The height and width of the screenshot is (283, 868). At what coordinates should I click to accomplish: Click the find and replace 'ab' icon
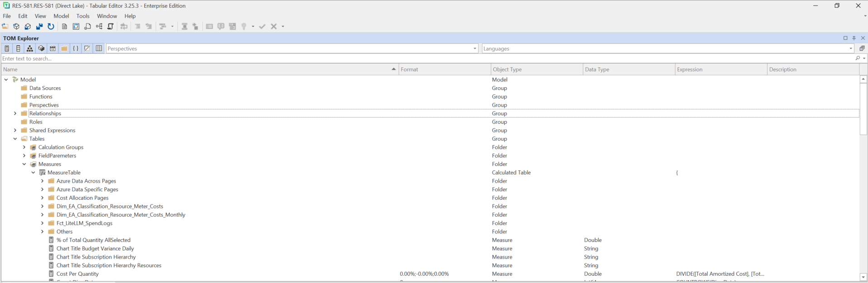124,26
